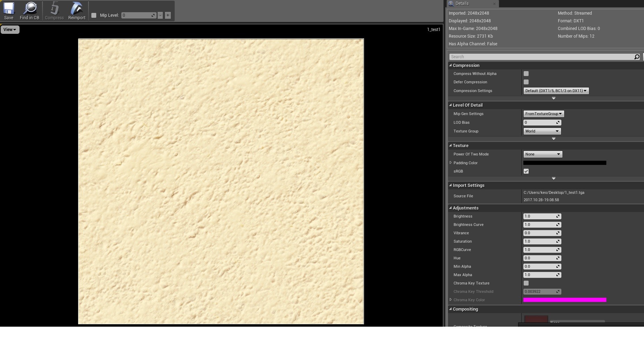The width and height of the screenshot is (644, 357).
Task: Click the texture preview image
Action: point(221,181)
